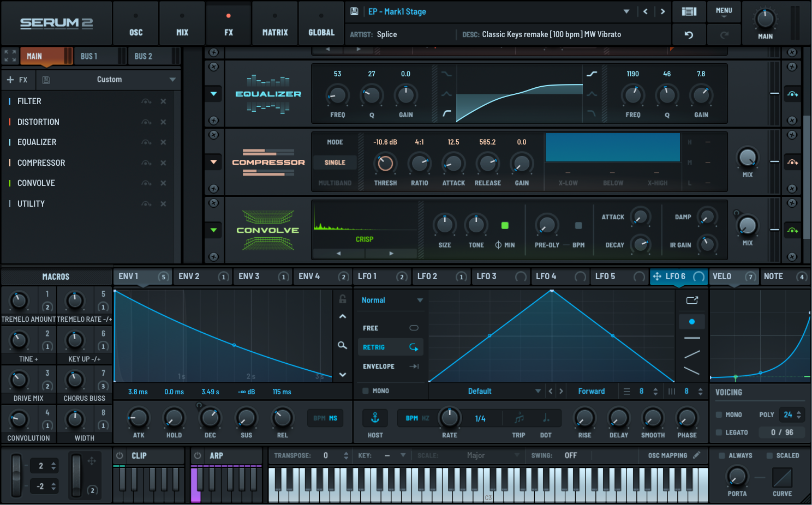Remove the Distortion effect with X
Screen dimensions: 812x505
[163, 122]
